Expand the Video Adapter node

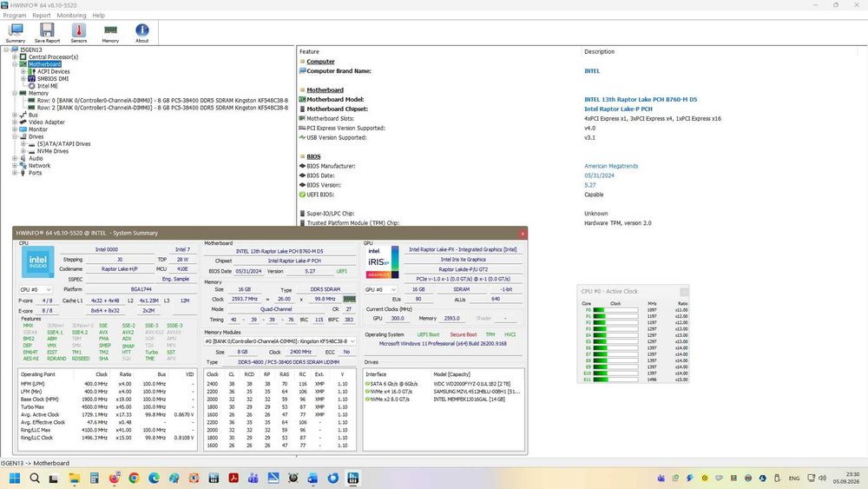click(x=15, y=122)
